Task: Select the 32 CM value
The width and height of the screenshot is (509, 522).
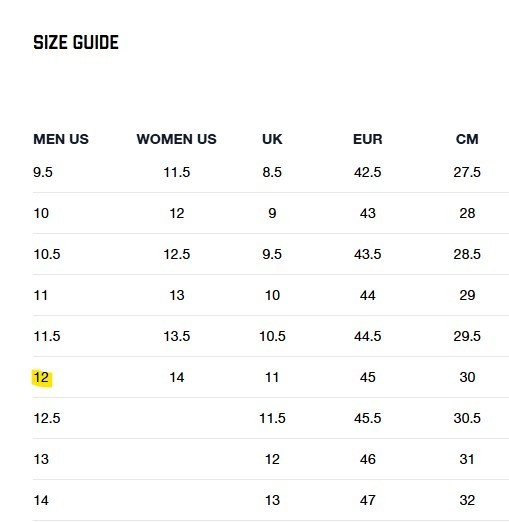Action: (x=467, y=500)
